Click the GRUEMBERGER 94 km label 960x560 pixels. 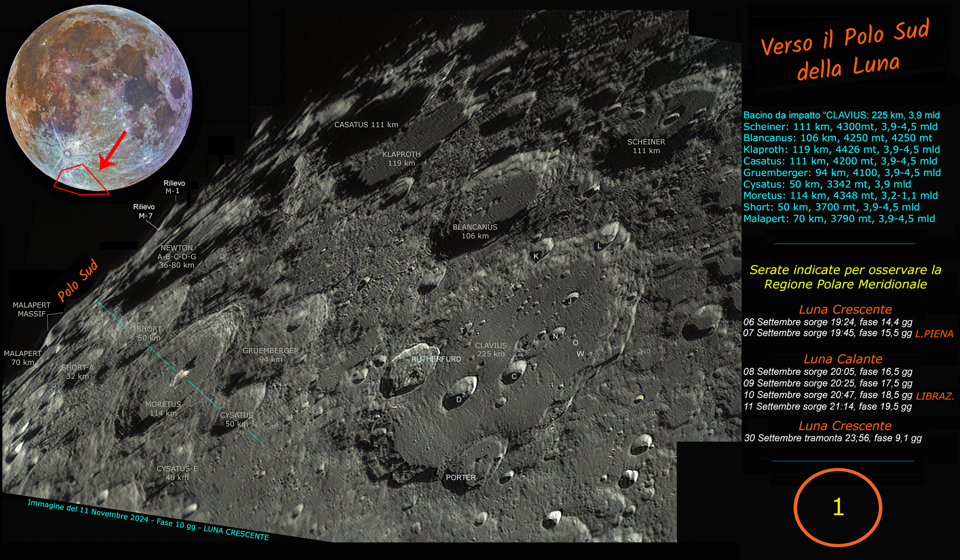pos(270,355)
